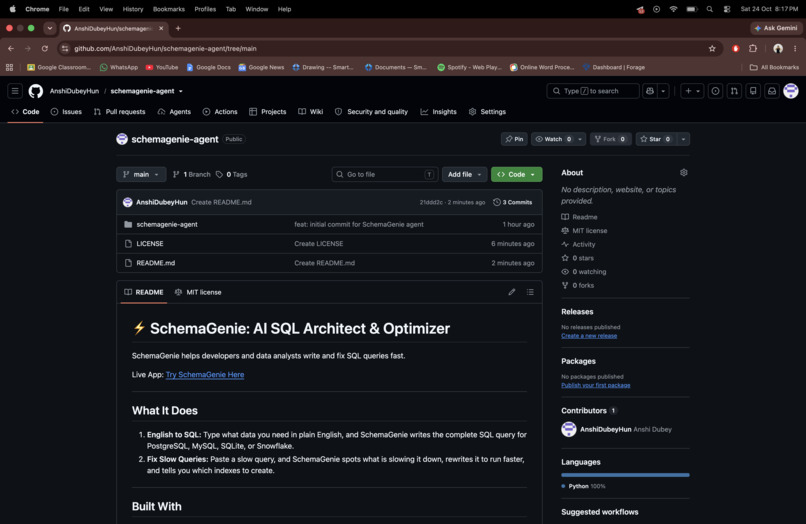Screen dimensions: 806x524
Task: Click Create a new release link
Action: click(x=589, y=336)
